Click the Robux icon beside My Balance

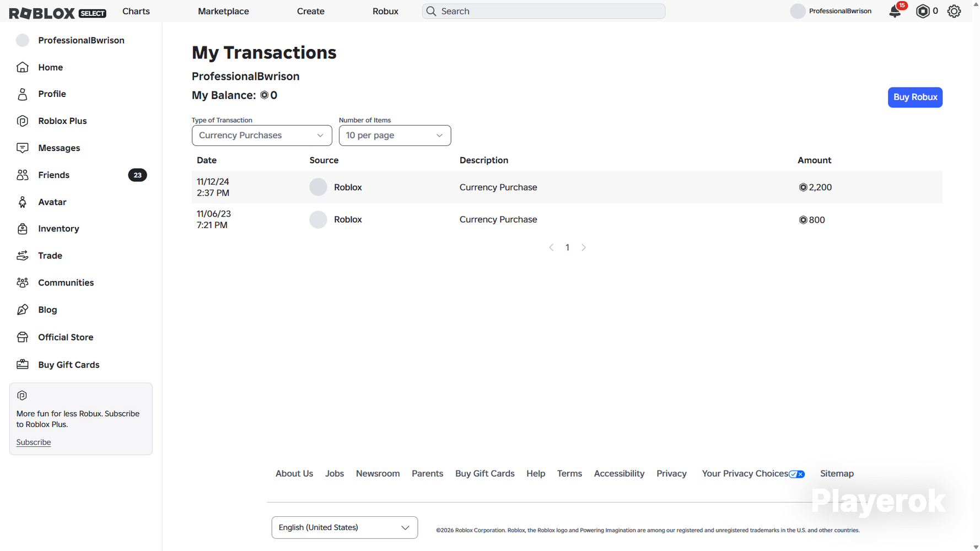[265, 95]
